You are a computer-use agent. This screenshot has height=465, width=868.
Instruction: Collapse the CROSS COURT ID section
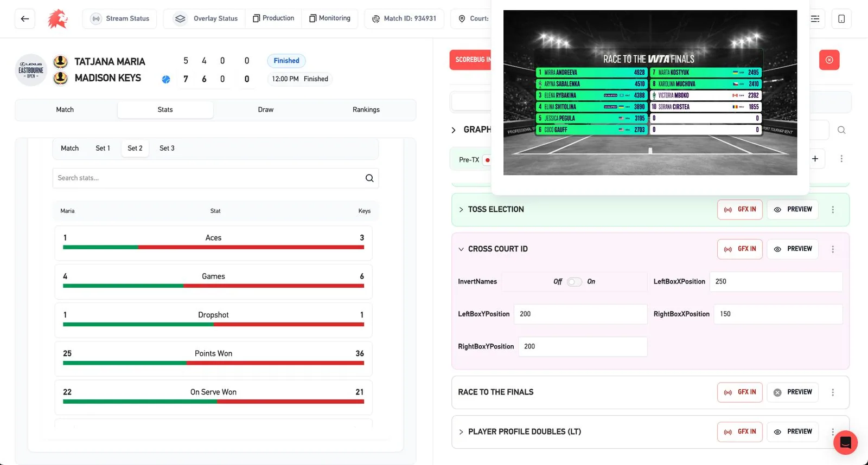[x=461, y=249]
